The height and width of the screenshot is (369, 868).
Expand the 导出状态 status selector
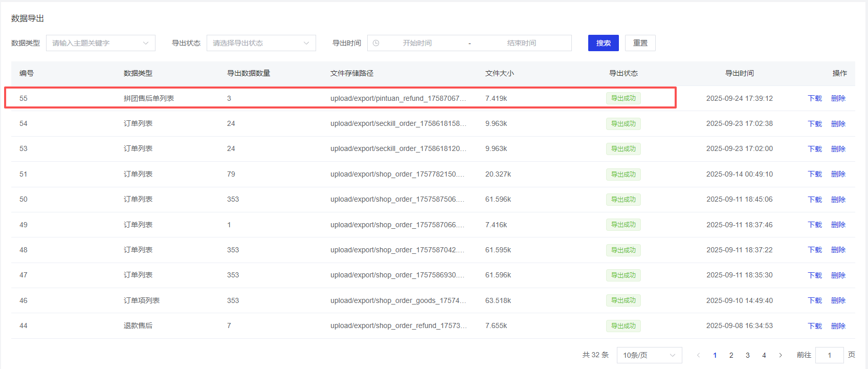click(261, 43)
